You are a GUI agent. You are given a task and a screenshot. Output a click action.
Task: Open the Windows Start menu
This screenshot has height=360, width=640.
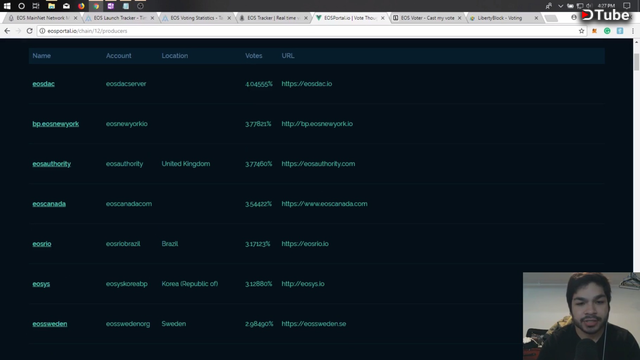pos(7,6)
